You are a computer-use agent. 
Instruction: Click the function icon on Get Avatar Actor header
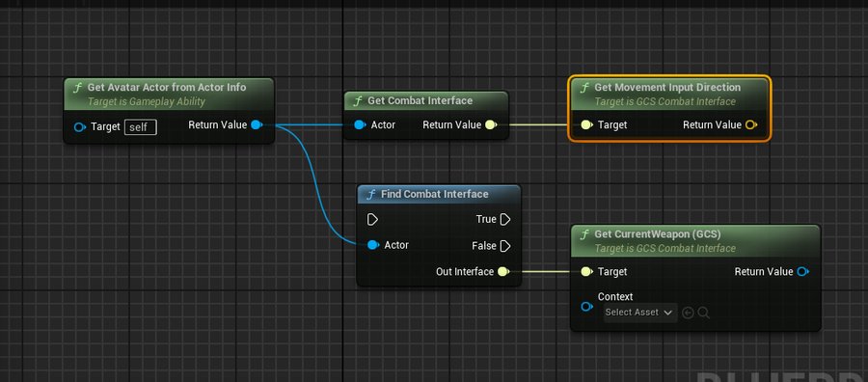(77, 88)
